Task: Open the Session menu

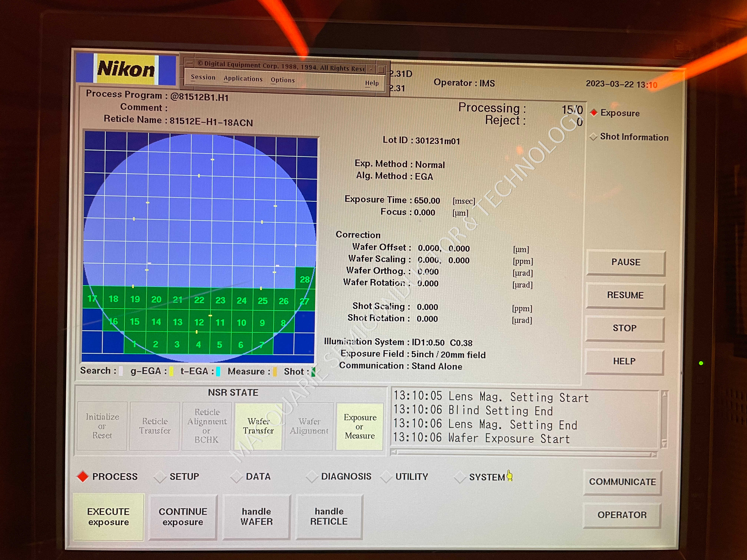Action: [x=203, y=77]
